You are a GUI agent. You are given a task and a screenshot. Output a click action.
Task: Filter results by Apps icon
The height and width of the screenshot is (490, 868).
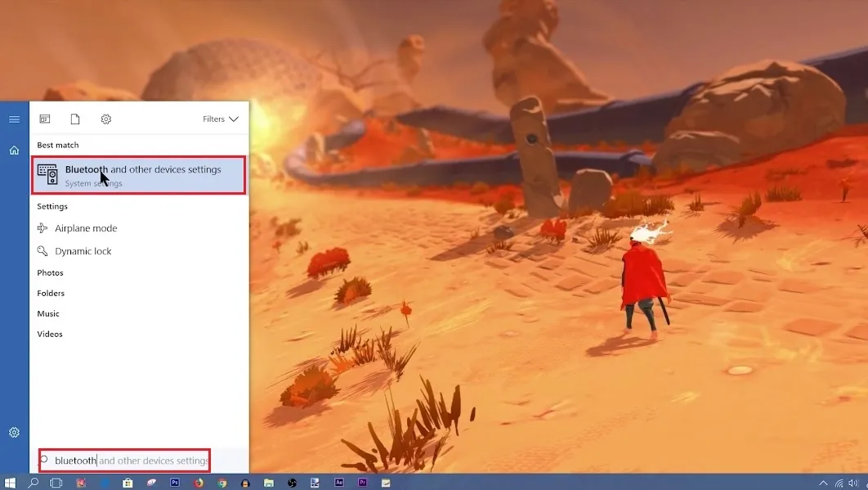click(45, 119)
